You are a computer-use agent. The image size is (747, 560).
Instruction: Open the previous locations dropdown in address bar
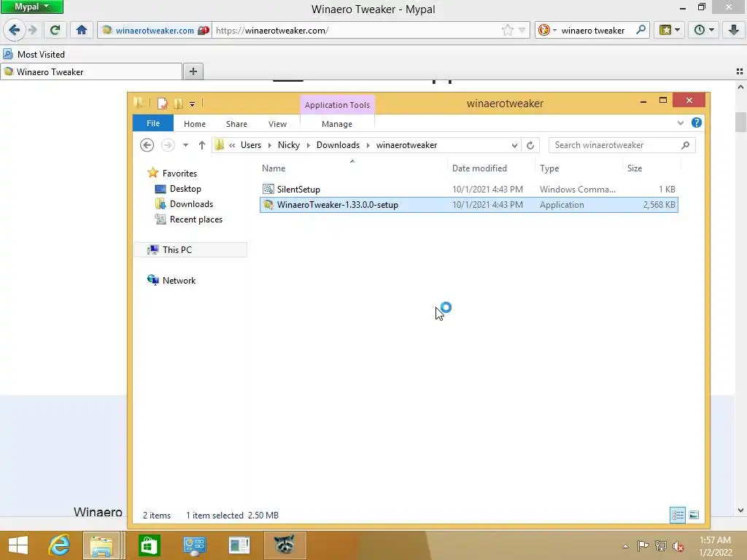pos(514,145)
